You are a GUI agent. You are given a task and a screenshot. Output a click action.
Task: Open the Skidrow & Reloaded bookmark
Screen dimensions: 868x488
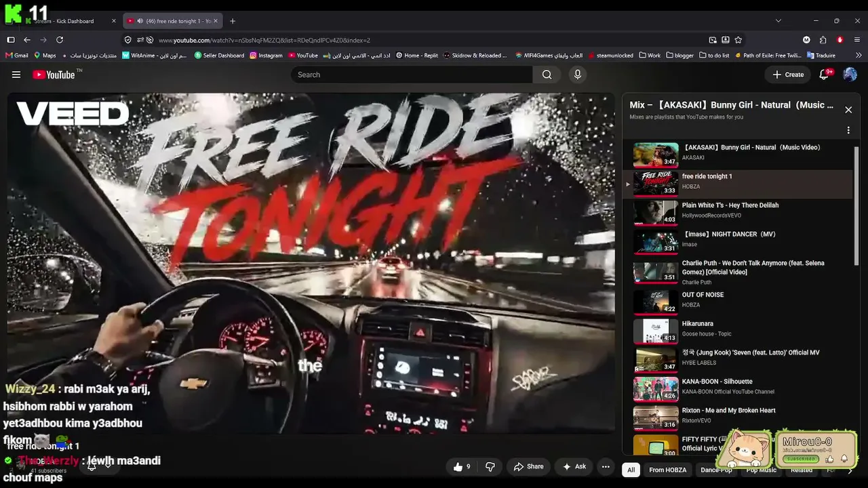[x=475, y=56]
